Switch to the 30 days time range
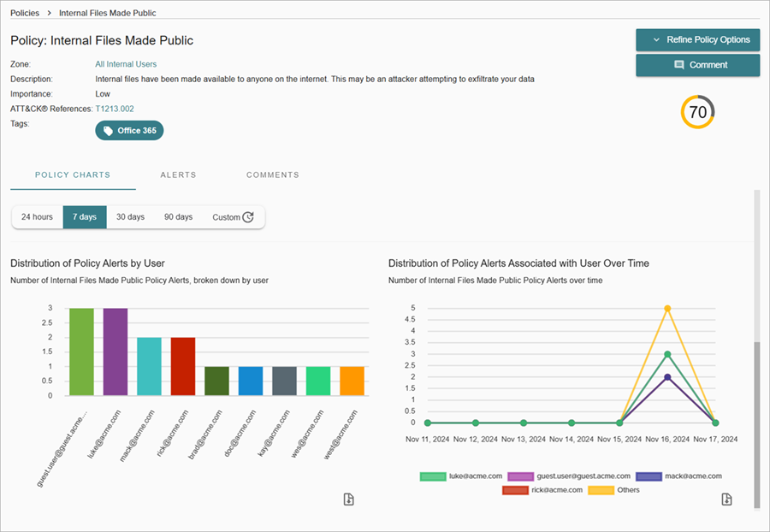770x532 pixels. tap(130, 216)
